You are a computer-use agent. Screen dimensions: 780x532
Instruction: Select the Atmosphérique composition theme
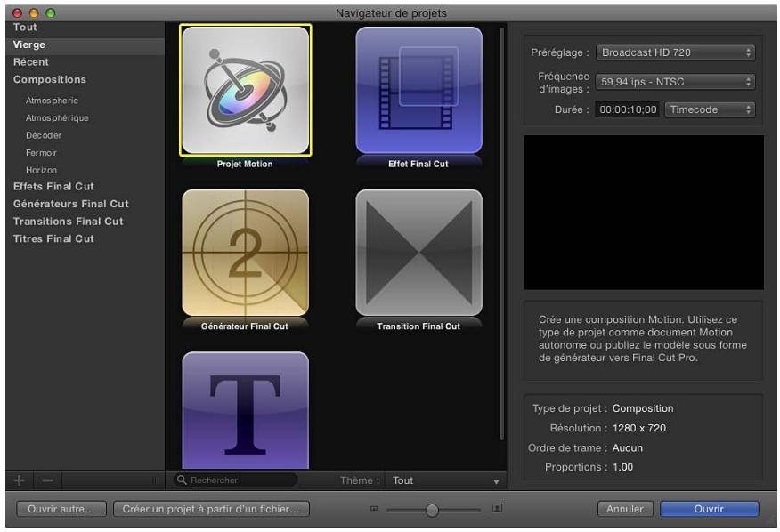(57, 117)
